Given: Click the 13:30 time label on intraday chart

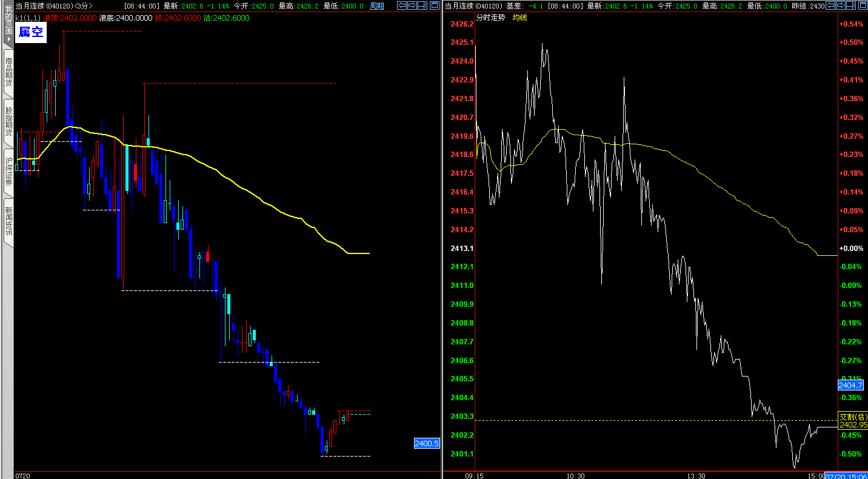Looking at the screenshot, I should pyautogui.click(x=696, y=475).
